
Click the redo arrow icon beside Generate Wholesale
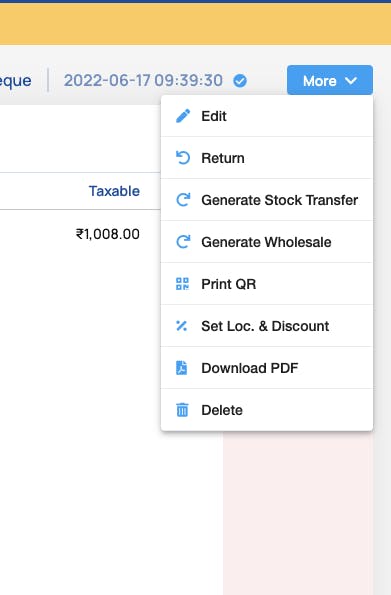pyautogui.click(x=183, y=242)
